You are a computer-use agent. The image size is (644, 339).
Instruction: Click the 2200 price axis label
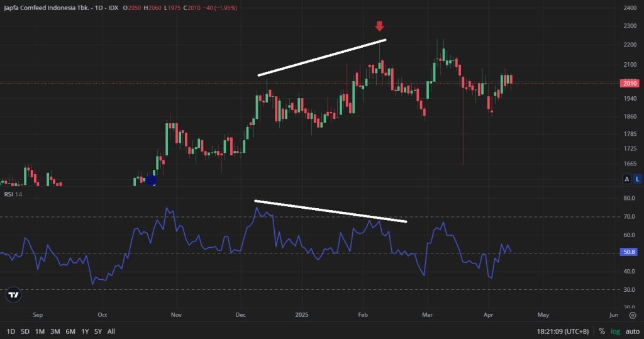[630, 45]
